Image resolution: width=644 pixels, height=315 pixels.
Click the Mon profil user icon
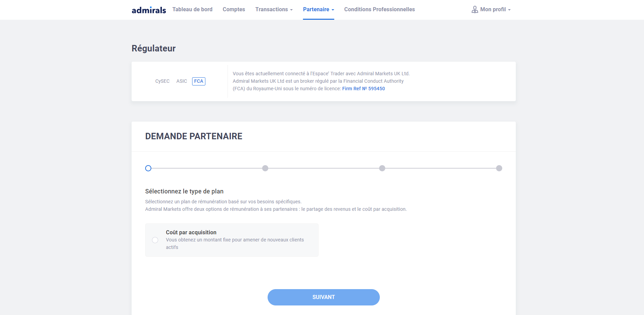475,10
